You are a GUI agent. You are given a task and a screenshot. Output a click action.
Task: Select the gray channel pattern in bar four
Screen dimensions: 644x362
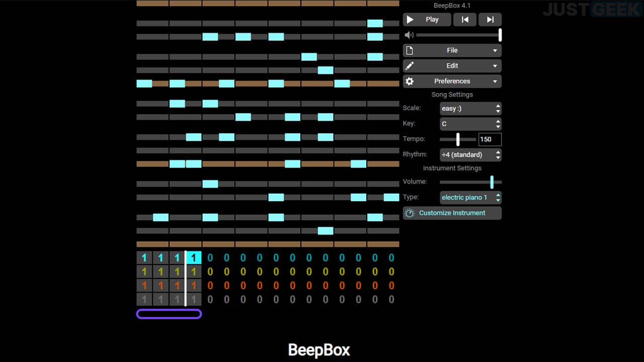click(194, 299)
